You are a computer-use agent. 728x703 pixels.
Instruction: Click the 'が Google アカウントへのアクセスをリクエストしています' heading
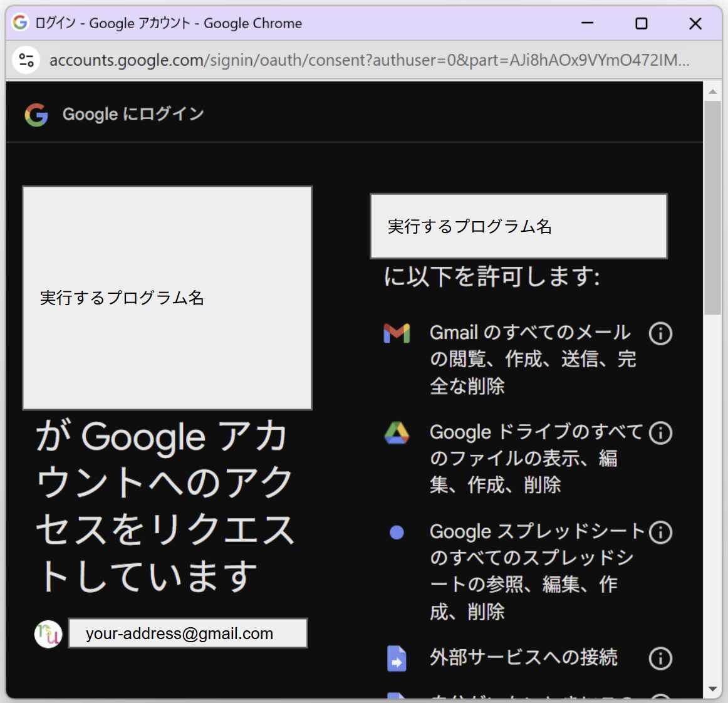(165, 506)
